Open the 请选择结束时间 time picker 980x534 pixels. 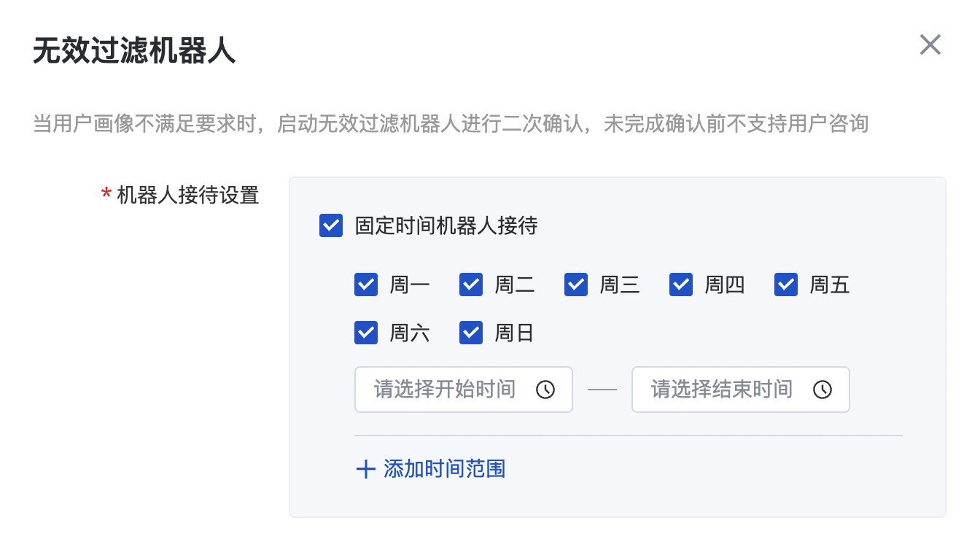(x=722, y=390)
